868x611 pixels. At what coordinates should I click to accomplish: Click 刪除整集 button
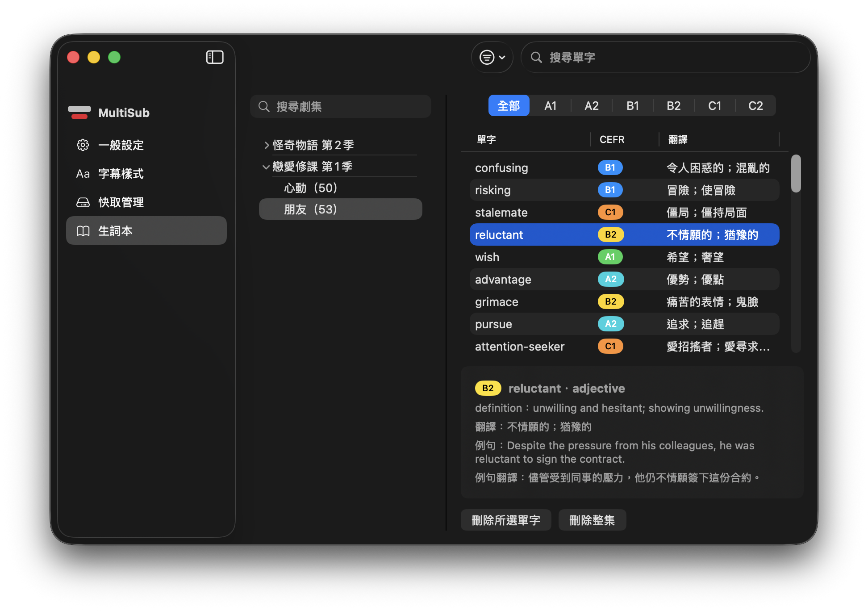[x=592, y=520]
